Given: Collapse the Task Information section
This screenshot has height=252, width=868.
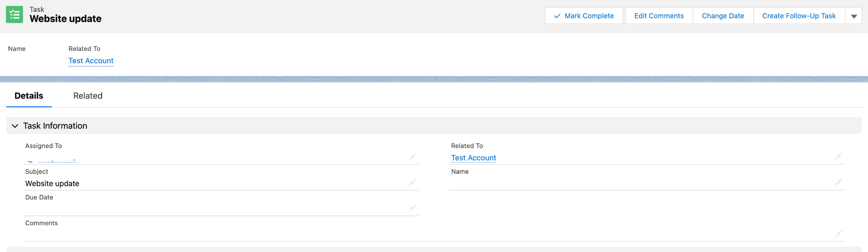Looking at the screenshot, I should [x=15, y=126].
